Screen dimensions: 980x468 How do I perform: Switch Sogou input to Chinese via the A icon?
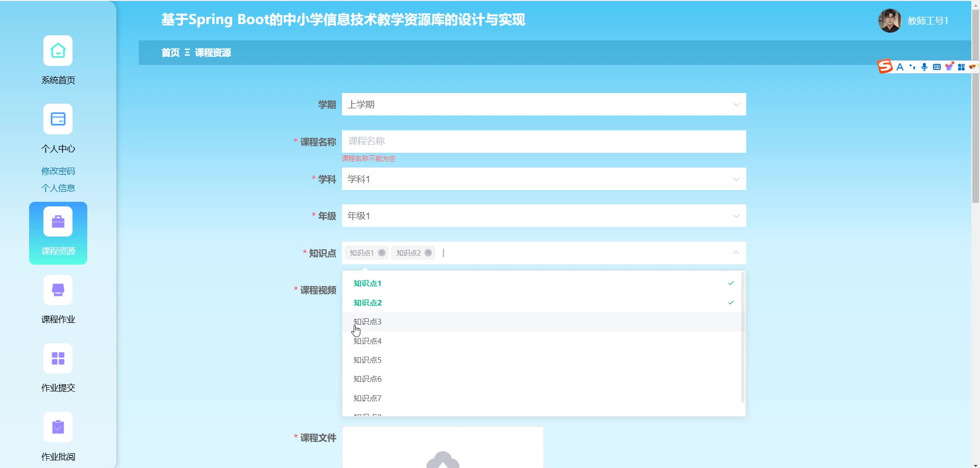click(900, 67)
